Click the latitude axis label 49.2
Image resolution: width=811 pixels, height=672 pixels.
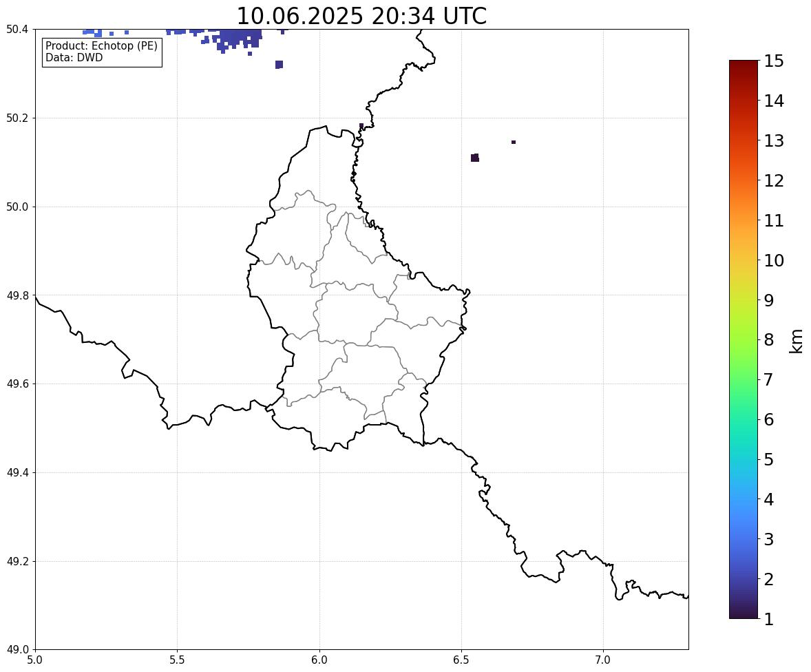pos(17,561)
